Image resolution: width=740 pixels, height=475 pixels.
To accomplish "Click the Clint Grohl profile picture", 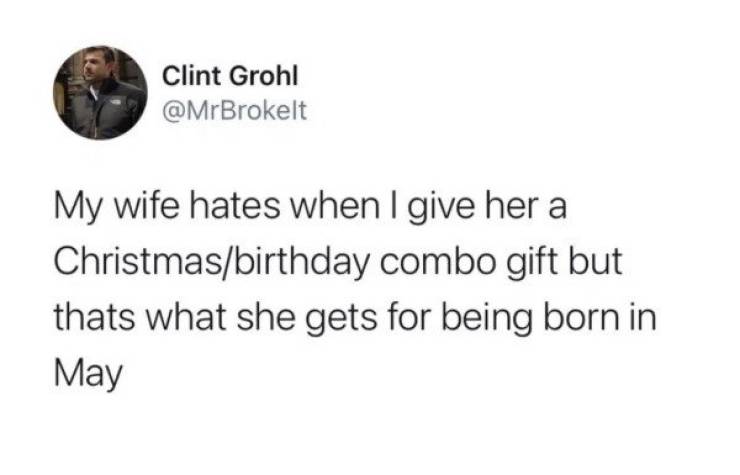I will [99, 93].
